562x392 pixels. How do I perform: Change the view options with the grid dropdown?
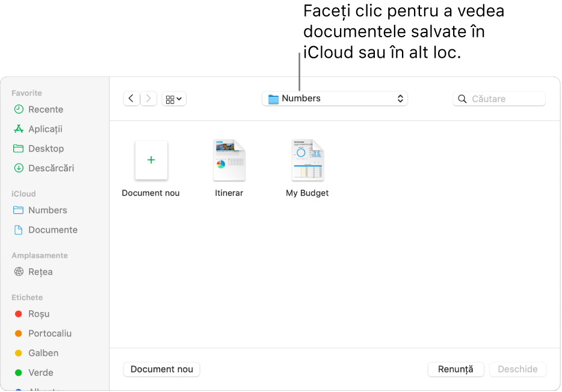[x=173, y=98]
